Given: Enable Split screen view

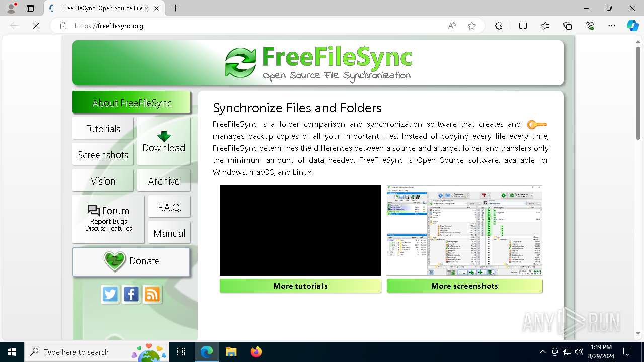Looking at the screenshot, I should (x=523, y=26).
